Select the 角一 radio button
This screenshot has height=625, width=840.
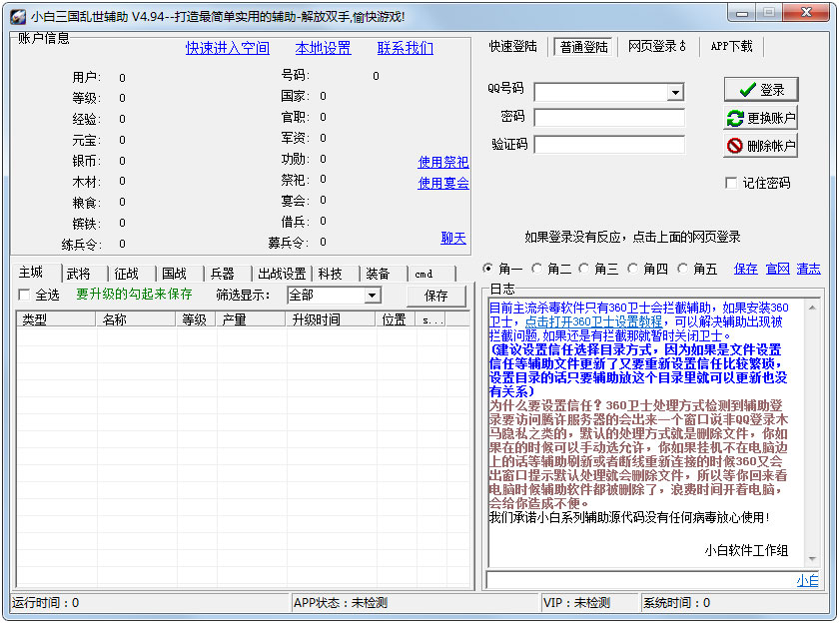487,269
